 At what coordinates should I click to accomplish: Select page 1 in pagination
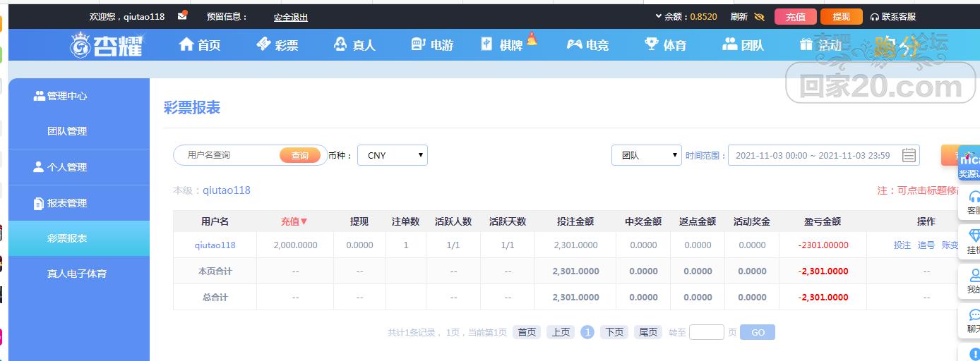[587, 332]
